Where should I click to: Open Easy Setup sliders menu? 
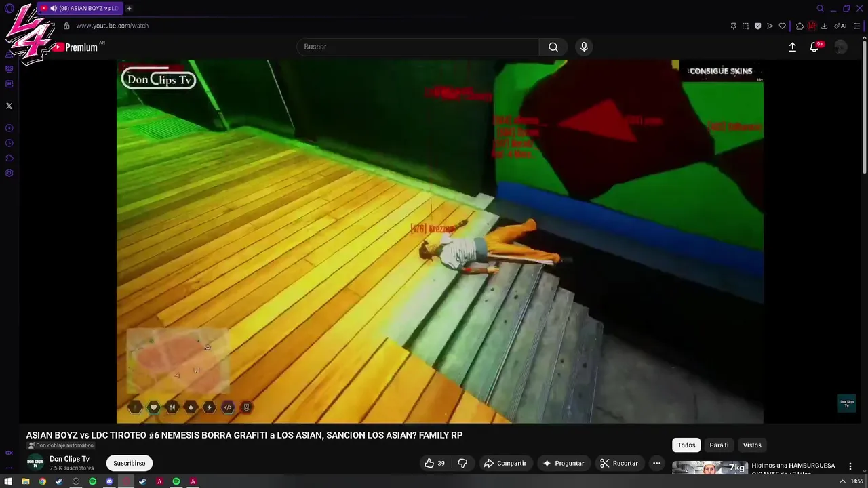pyautogui.click(x=857, y=26)
